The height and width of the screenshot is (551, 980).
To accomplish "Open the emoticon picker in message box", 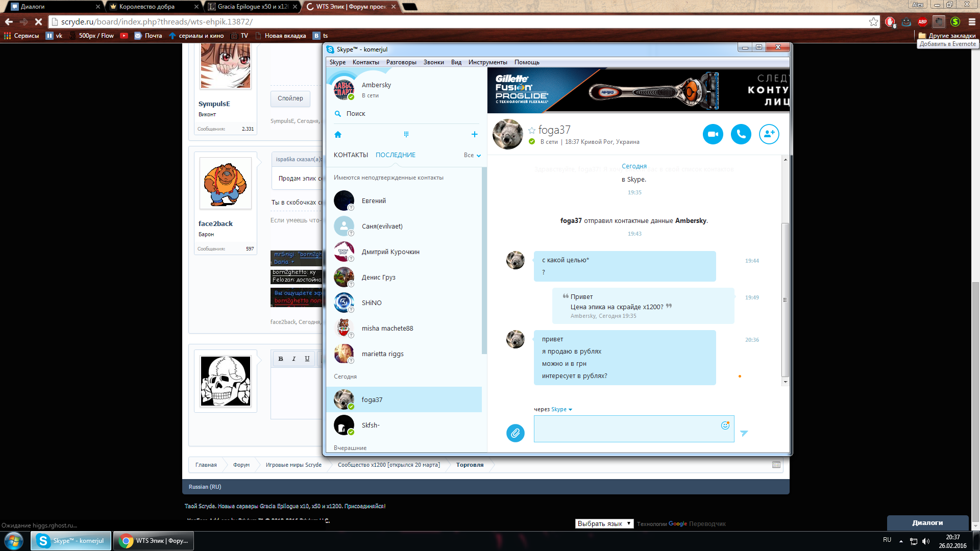I will pyautogui.click(x=725, y=425).
